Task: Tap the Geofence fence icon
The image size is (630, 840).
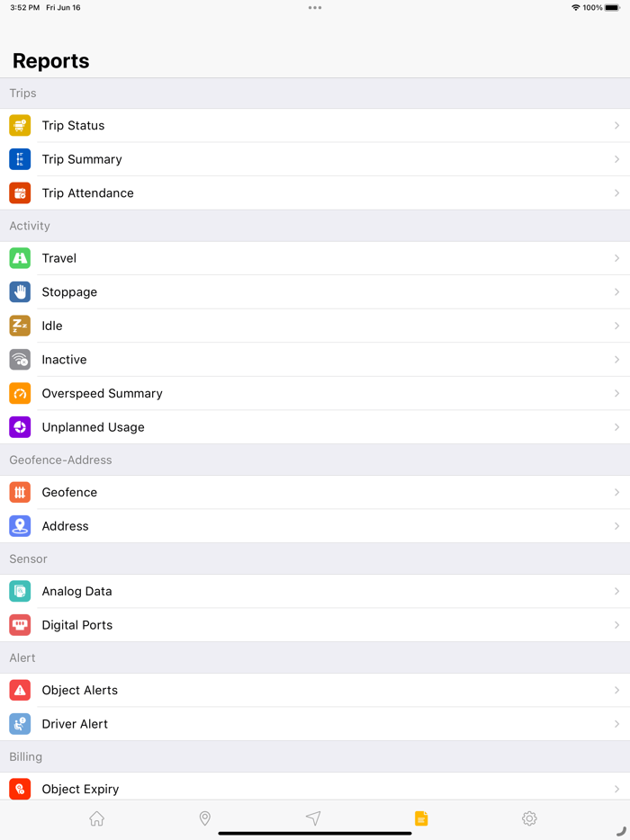Action: coord(20,492)
